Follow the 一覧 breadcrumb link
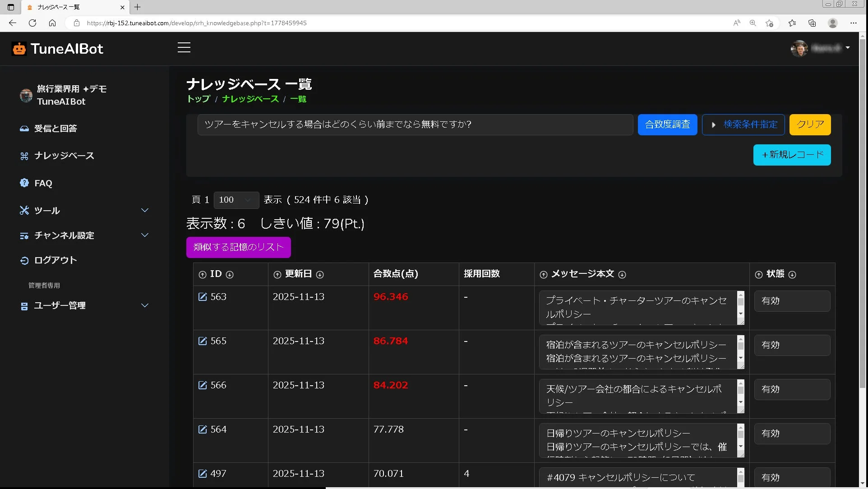 [x=298, y=99]
